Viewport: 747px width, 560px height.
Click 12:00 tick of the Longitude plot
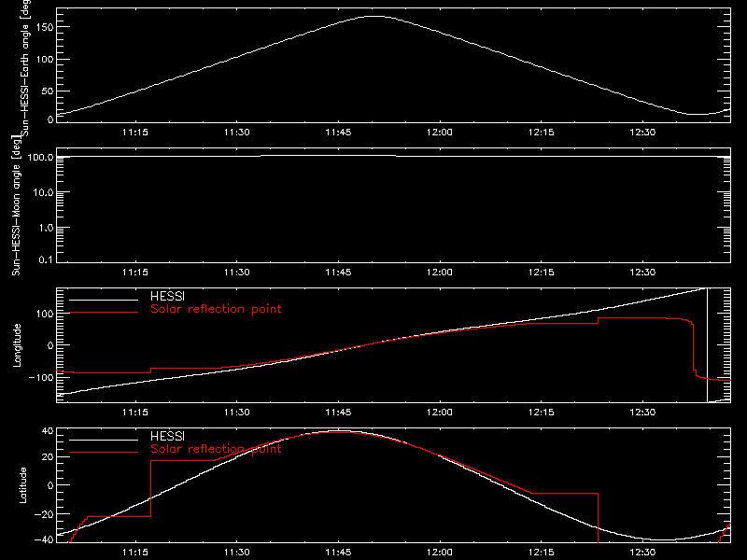point(440,413)
